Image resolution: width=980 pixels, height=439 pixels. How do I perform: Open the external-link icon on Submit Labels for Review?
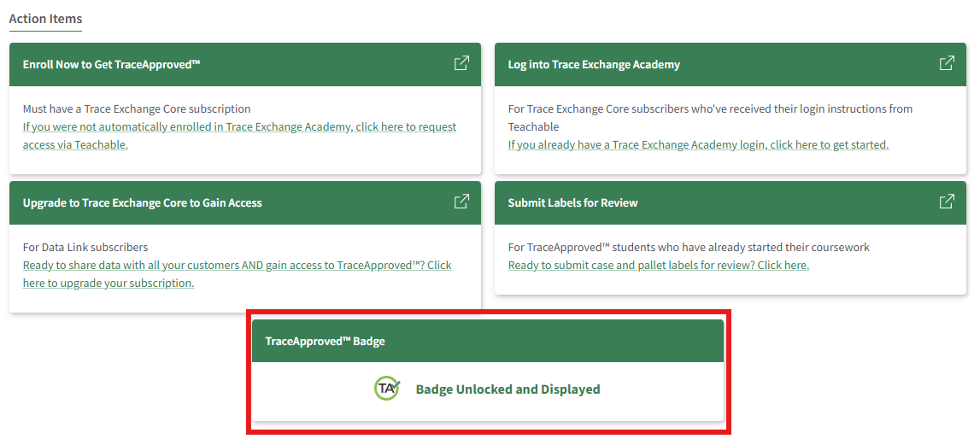point(947,202)
